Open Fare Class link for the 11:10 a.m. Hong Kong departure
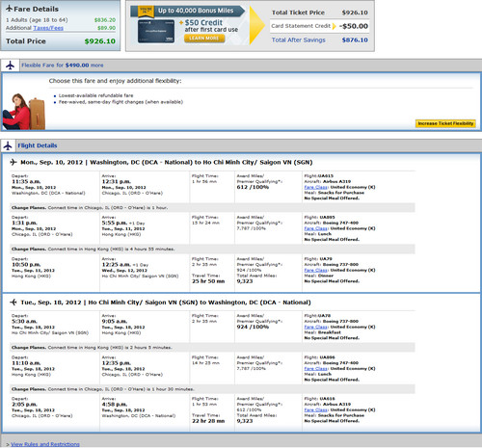Screen dimensions: 482x448 (x=316, y=369)
